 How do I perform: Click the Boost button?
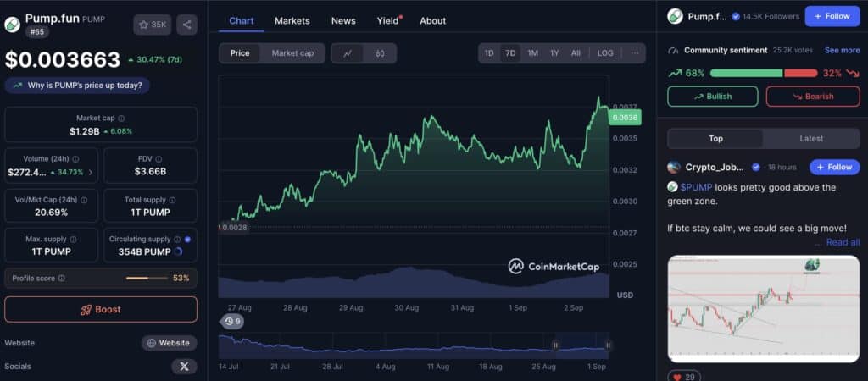click(x=101, y=309)
